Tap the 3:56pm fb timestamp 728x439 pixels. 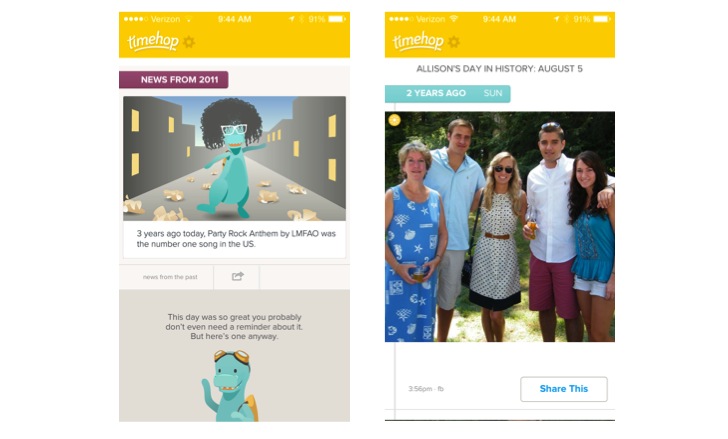click(x=426, y=389)
